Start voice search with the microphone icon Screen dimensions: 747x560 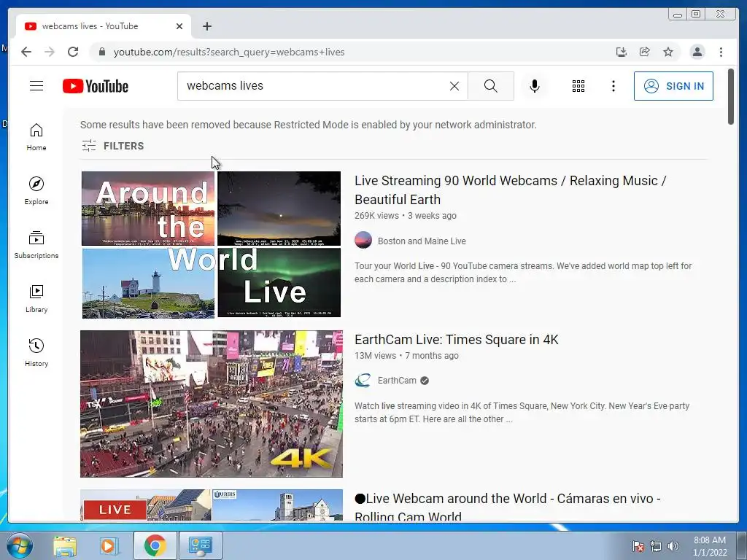point(535,86)
